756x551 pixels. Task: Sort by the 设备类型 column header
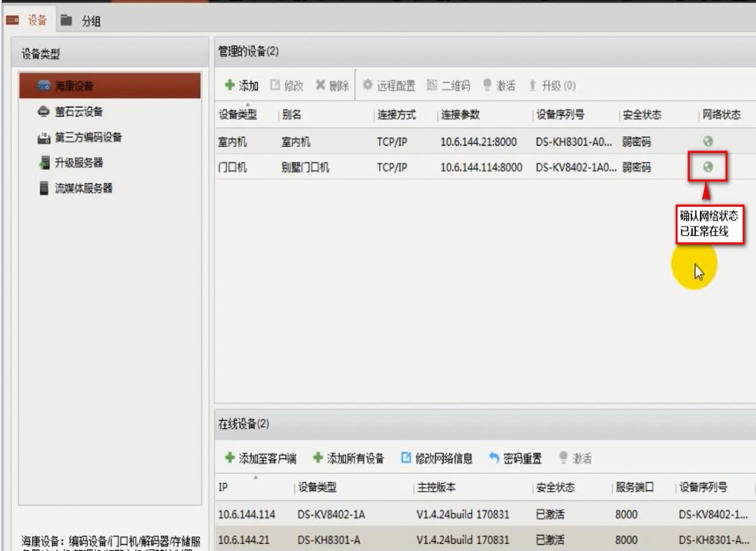click(x=238, y=115)
